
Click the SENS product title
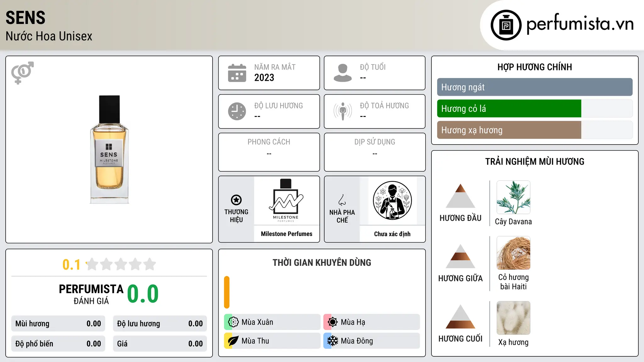click(x=25, y=18)
